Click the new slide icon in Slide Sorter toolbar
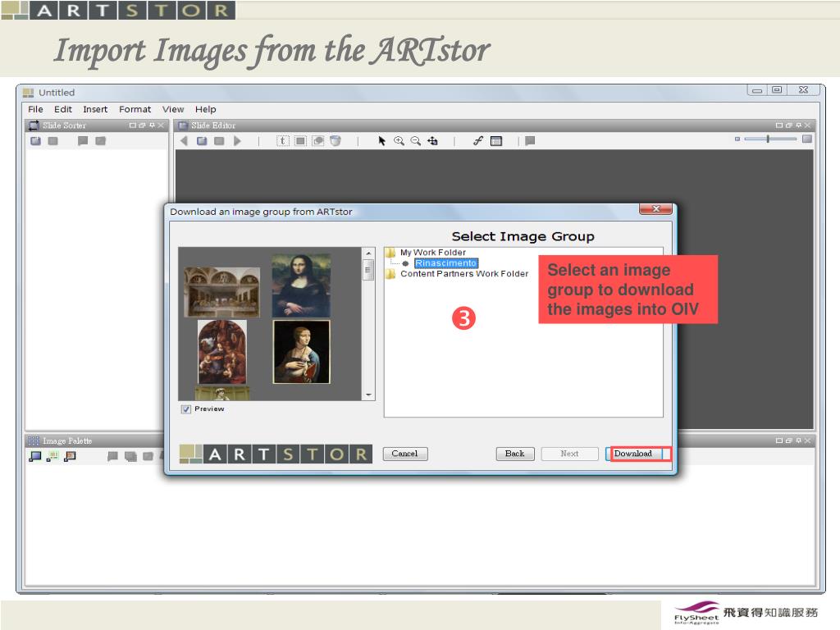 click(x=36, y=141)
